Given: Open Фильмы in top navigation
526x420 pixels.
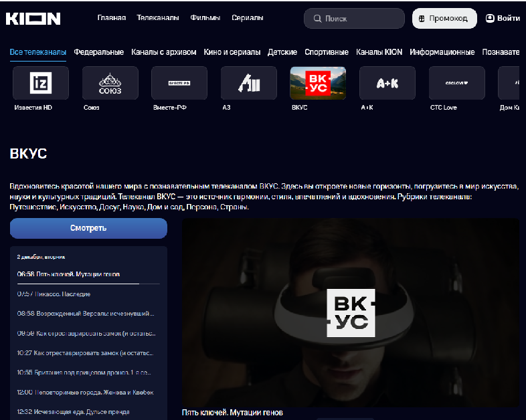Looking at the screenshot, I should (205, 18).
